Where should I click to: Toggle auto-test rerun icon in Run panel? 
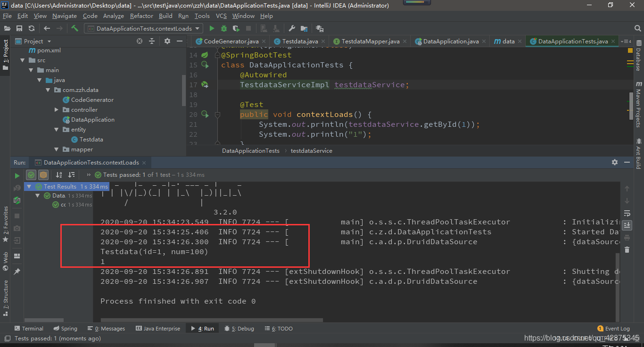(x=17, y=200)
